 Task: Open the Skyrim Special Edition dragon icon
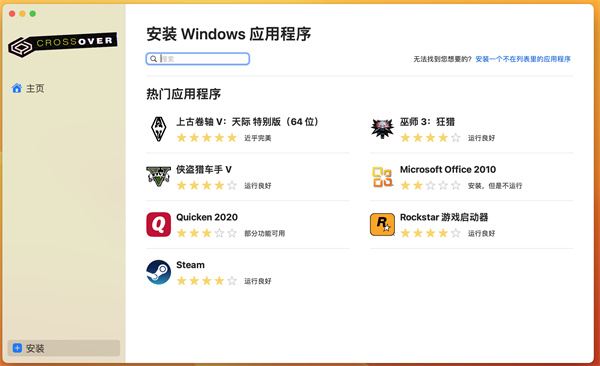[158, 129]
